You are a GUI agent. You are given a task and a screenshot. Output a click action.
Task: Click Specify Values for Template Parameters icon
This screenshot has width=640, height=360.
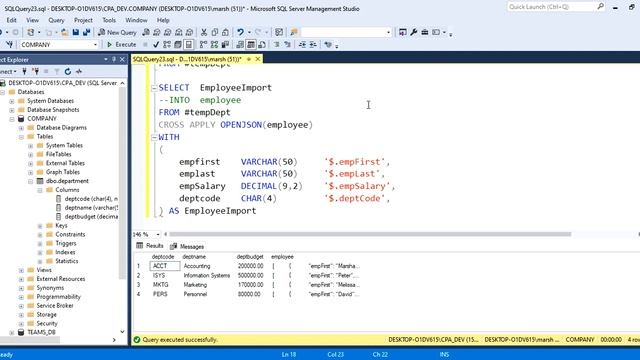click(328, 44)
